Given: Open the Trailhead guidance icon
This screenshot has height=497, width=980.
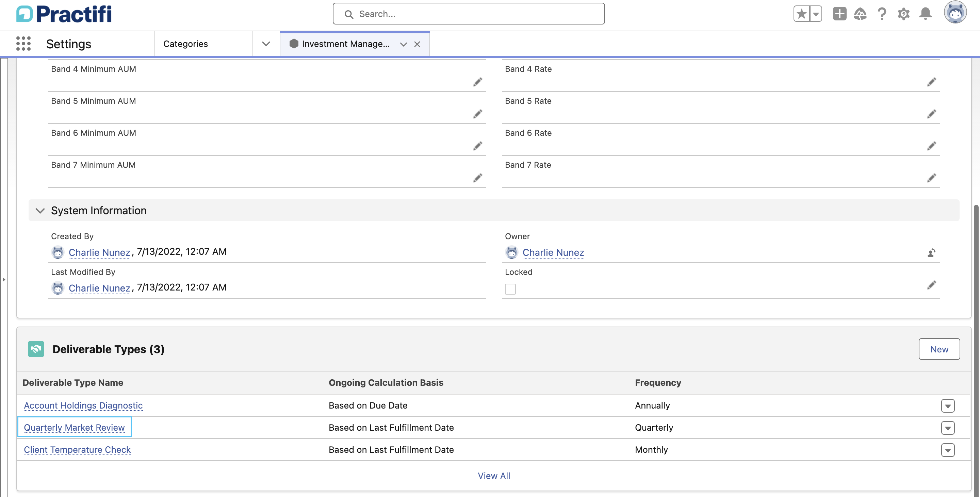Looking at the screenshot, I should 860,14.
